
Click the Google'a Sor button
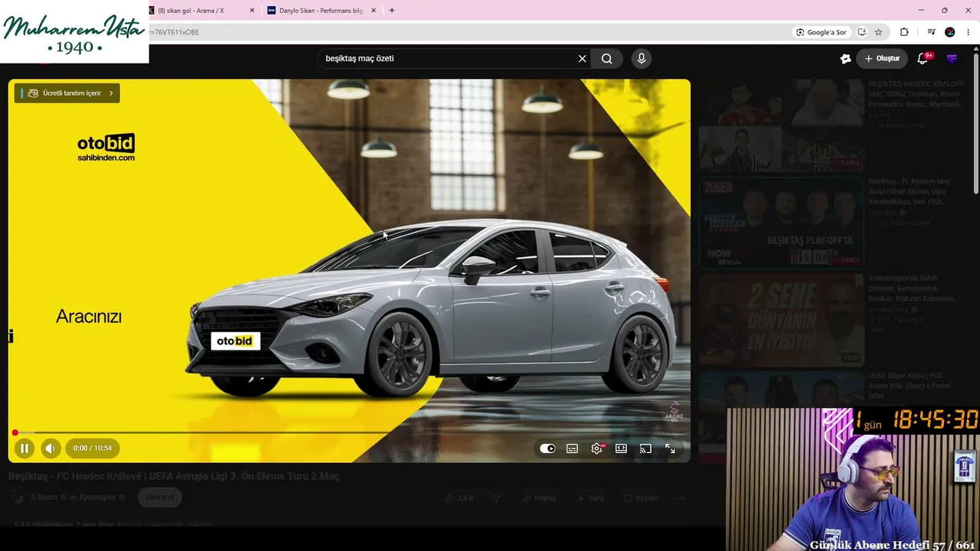click(x=822, y=32)
